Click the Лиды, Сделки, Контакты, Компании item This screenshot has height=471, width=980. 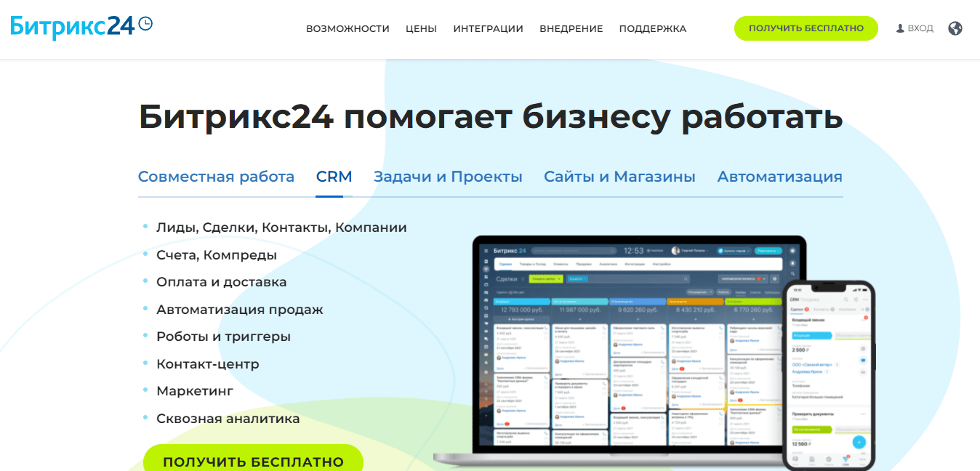[x=281, y=228]
